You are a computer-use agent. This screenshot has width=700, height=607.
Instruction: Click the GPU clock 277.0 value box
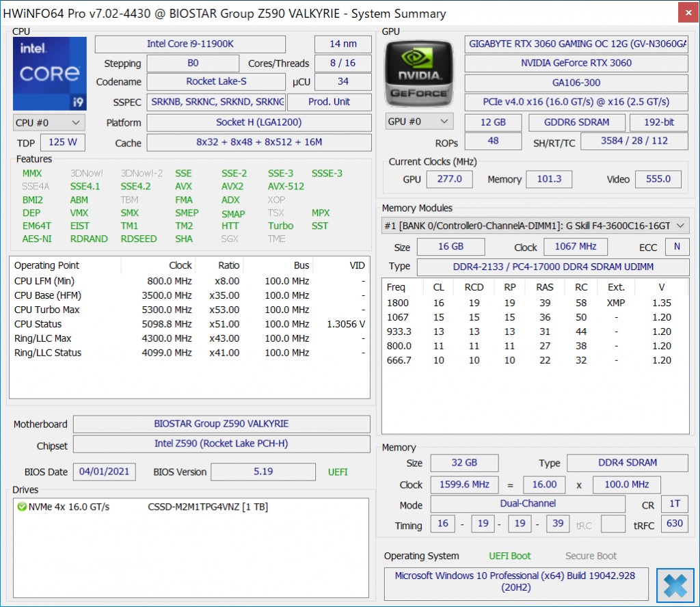(x=450, y=179)
